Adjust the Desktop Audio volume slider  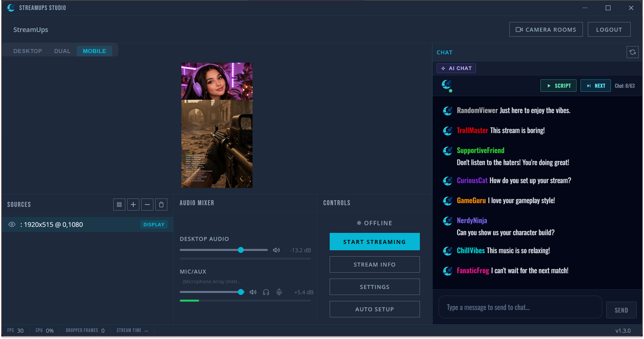[241, 250]
